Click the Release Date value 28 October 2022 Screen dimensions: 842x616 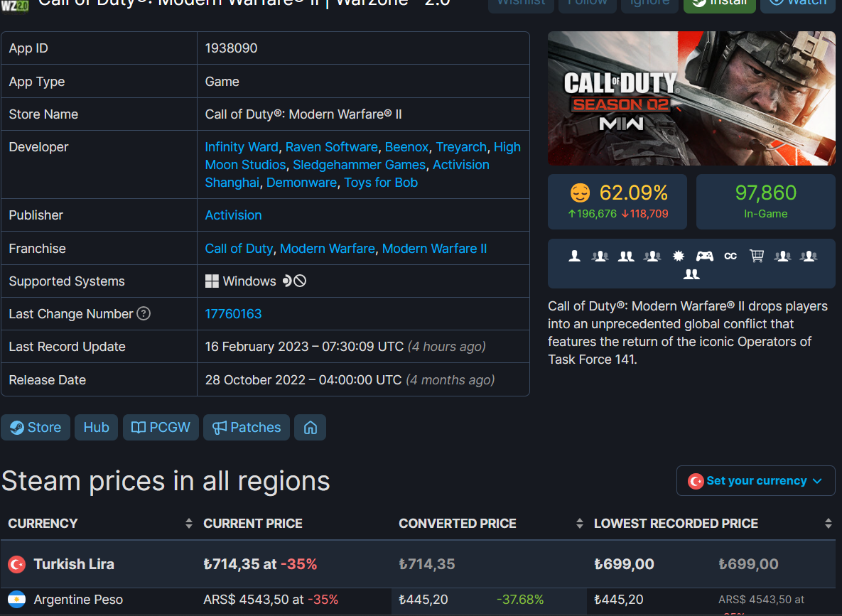(303, 380)
